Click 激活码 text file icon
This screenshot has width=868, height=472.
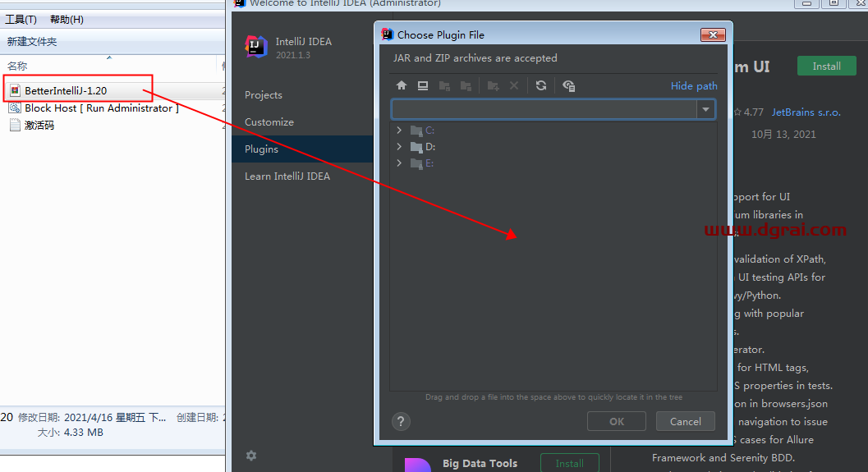tap(15, 125)
